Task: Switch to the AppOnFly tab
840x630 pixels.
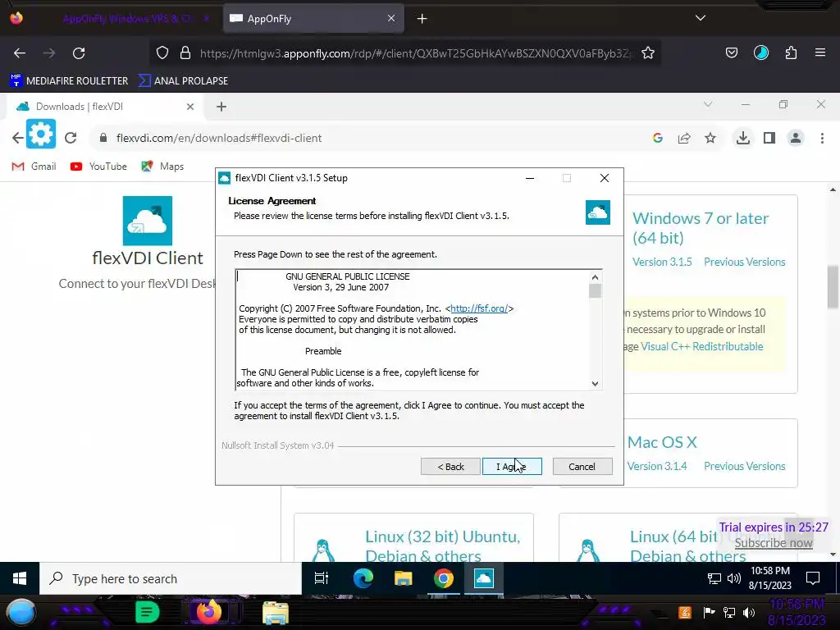Action: pyautogui.click(x=313, y=19)
